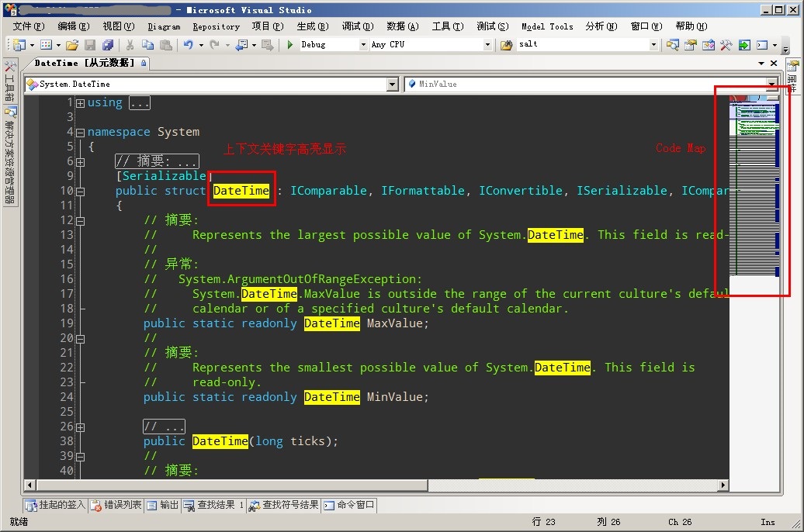Open the active documents list arrow
This screenshot has height=532, width=804.
coord(761,63)
